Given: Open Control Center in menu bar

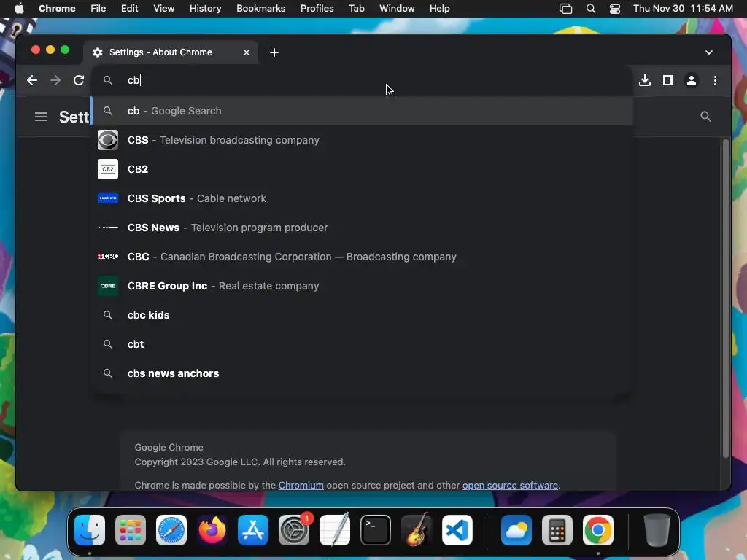Looking at the screenshot, I should pos(614,8).
